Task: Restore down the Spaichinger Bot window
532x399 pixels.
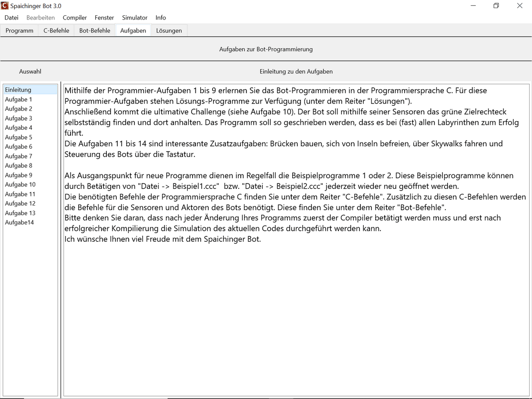Action: tap(496, 6)
